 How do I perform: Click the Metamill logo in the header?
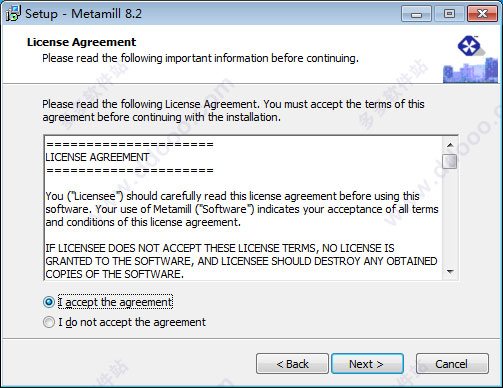(469, 46)
